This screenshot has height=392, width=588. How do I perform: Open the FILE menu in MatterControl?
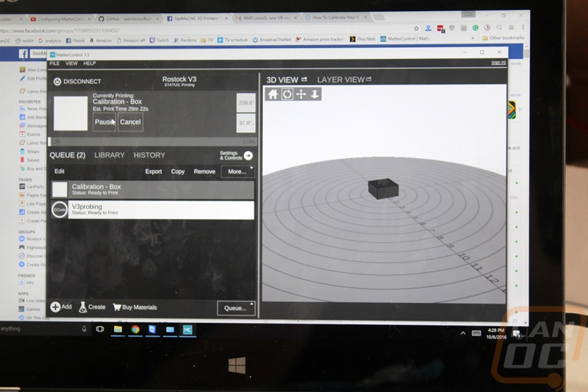pos(54,63)
